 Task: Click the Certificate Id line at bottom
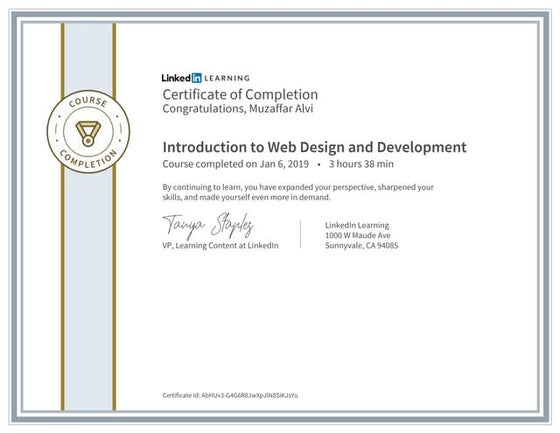(230, 395)
